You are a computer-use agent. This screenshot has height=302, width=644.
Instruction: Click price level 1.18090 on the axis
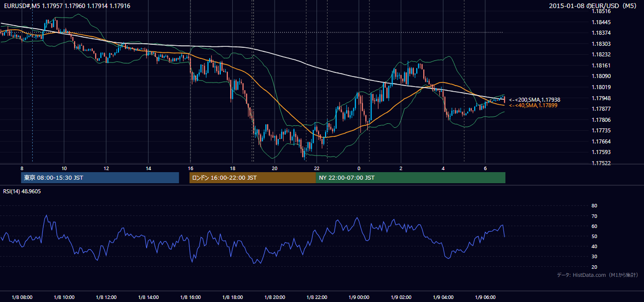tap(602, 76)
